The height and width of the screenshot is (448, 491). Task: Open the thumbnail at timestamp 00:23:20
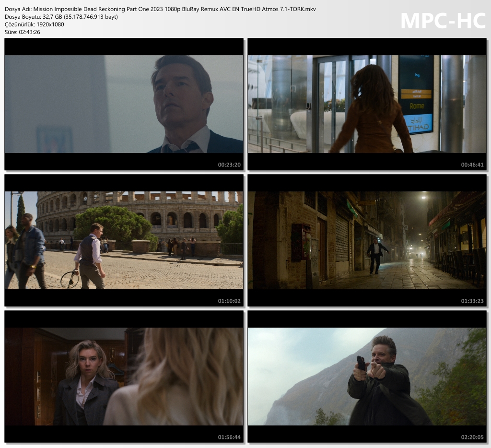pyautogui.click(x=124, y=104)
